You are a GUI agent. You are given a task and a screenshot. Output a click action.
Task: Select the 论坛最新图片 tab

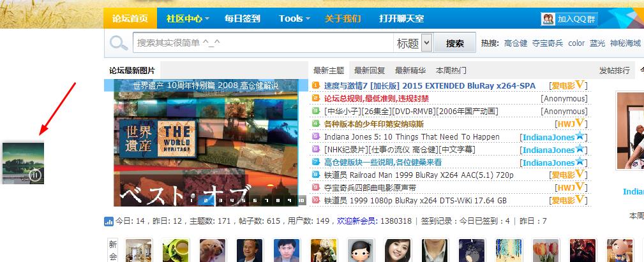point(132,70)
